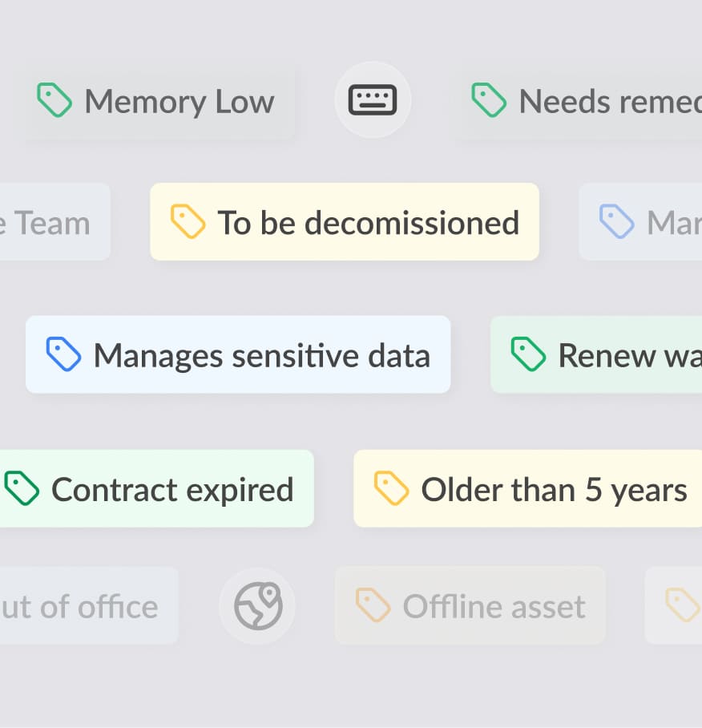Click the Needs remediation tag text
702x728 pixels.
610,101
